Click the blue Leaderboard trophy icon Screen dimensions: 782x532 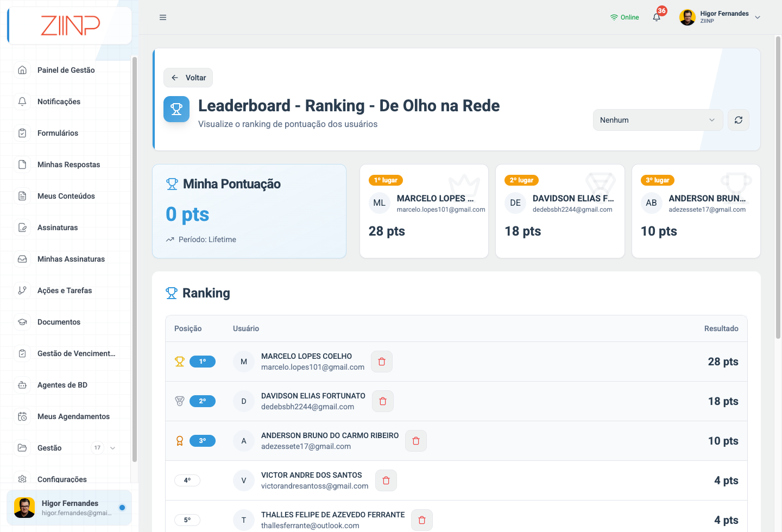[176, 109]
